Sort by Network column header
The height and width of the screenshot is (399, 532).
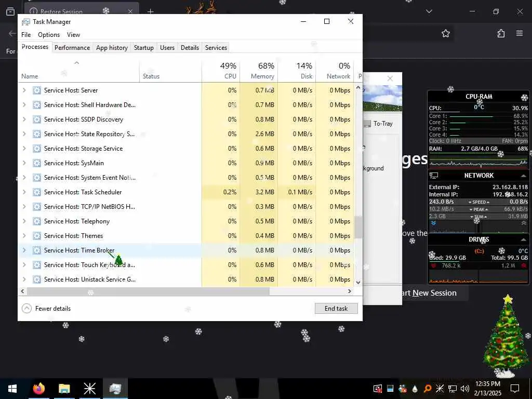[x=335, y=71]
